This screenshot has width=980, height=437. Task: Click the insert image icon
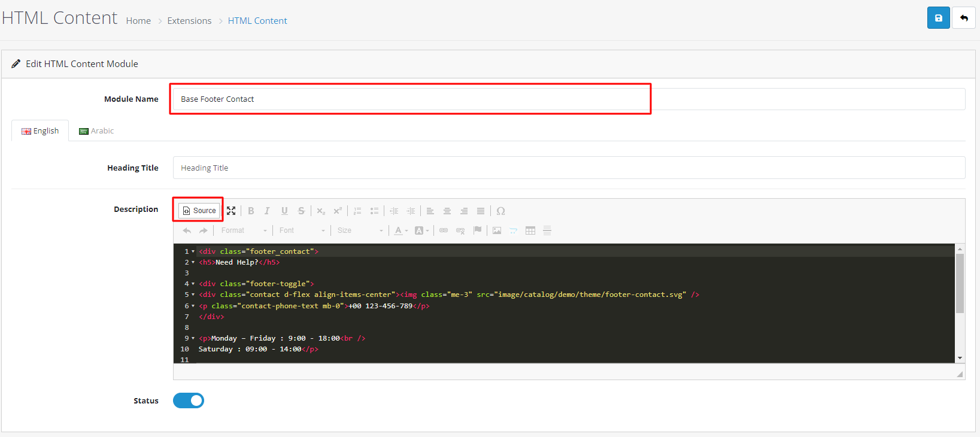(497, 230)
